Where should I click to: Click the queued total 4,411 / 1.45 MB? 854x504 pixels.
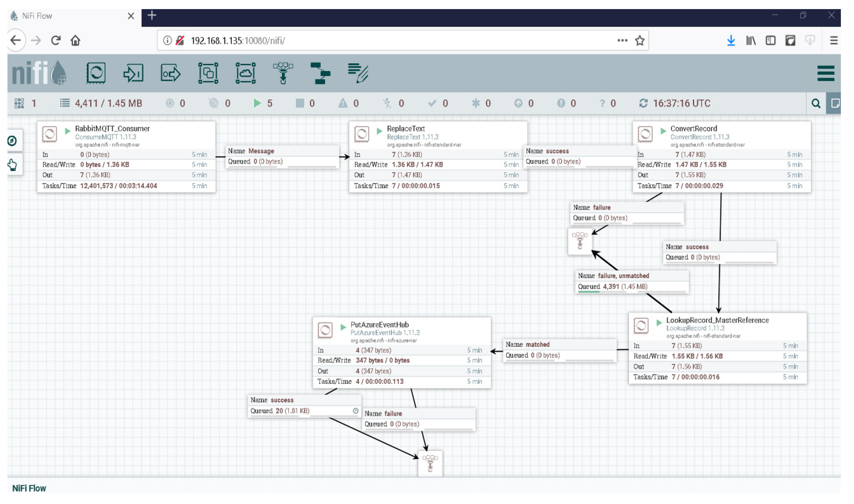click(x=101, y=103)
